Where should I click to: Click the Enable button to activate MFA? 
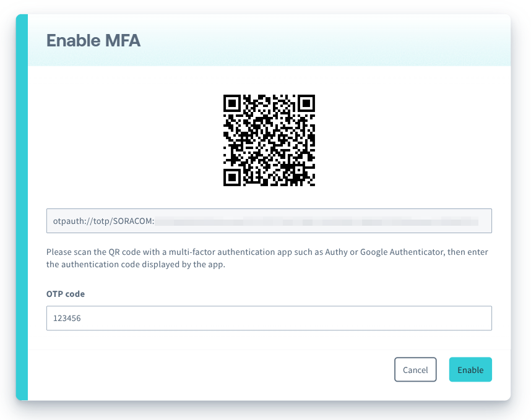tap(470, 369)
